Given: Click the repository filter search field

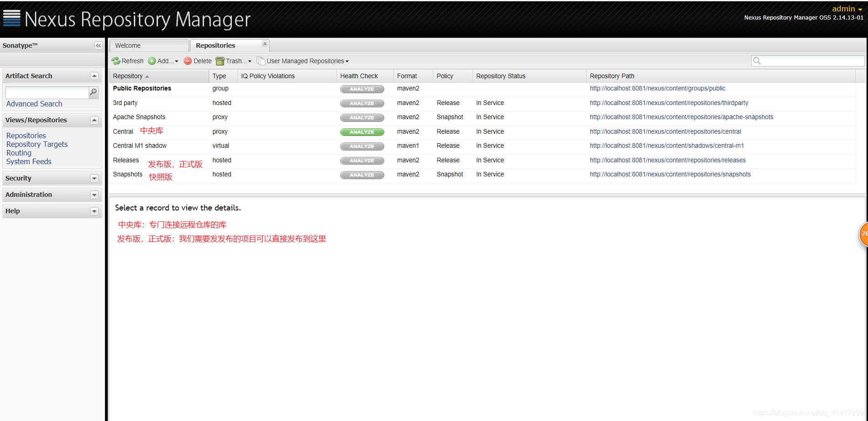Looking at the screenshot, I should 808,61.
